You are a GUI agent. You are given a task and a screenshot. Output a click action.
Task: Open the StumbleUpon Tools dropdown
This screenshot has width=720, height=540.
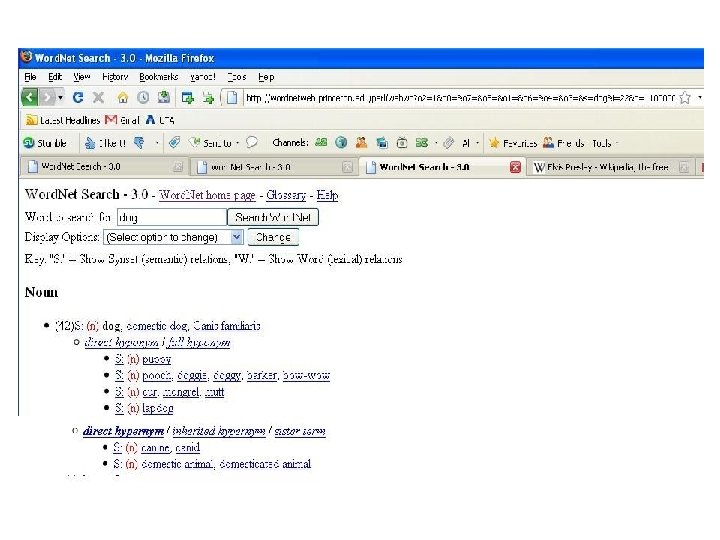(x=605, y=143)
